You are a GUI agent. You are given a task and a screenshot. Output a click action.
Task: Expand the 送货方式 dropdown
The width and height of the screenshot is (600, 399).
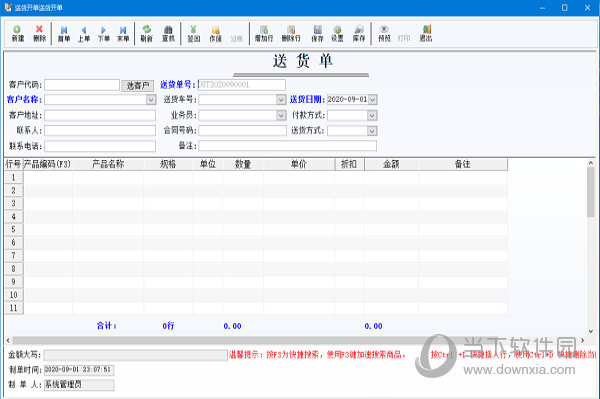[372, 131]
